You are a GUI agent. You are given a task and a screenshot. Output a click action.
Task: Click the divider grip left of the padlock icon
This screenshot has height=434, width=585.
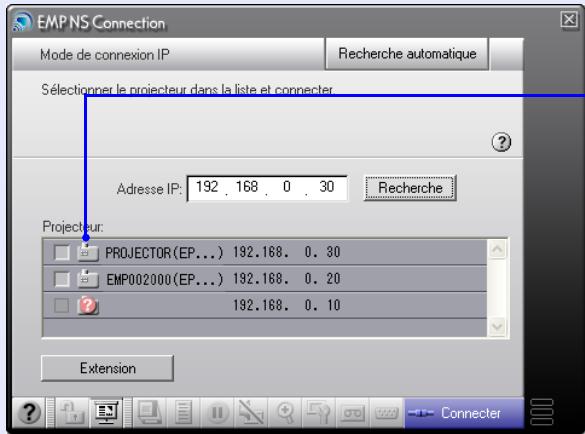[50, 413]
